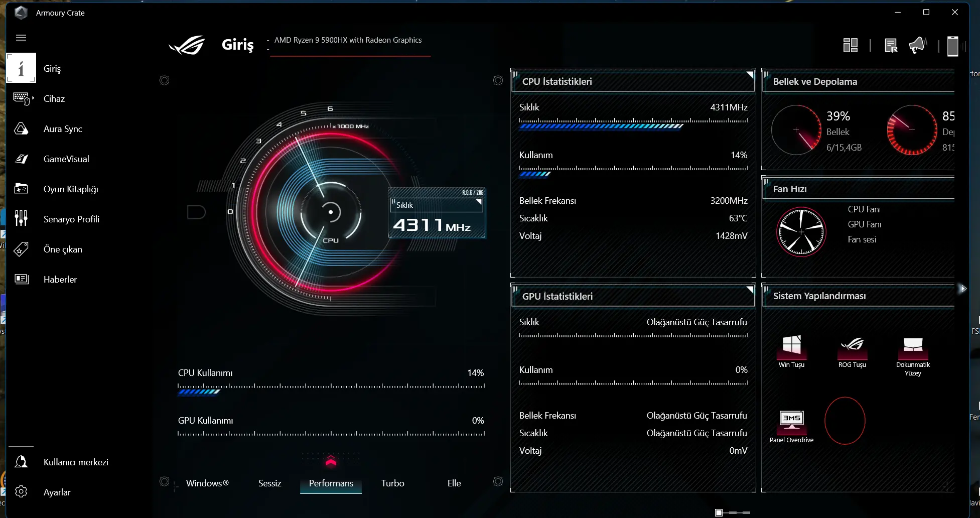980x518 pixels.
Task: Open the Kullanıcı merkezi user icon
Action: (x=21, y=462)
